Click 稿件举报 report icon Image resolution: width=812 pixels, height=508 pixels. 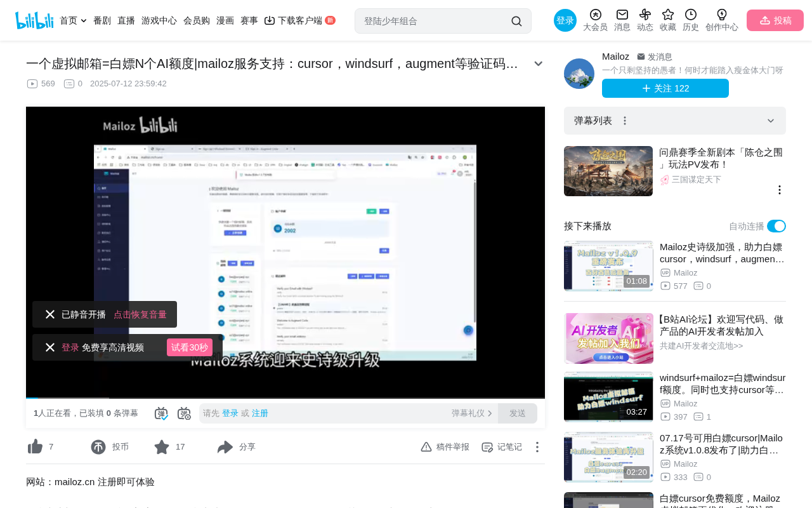(x=426, y=447)
